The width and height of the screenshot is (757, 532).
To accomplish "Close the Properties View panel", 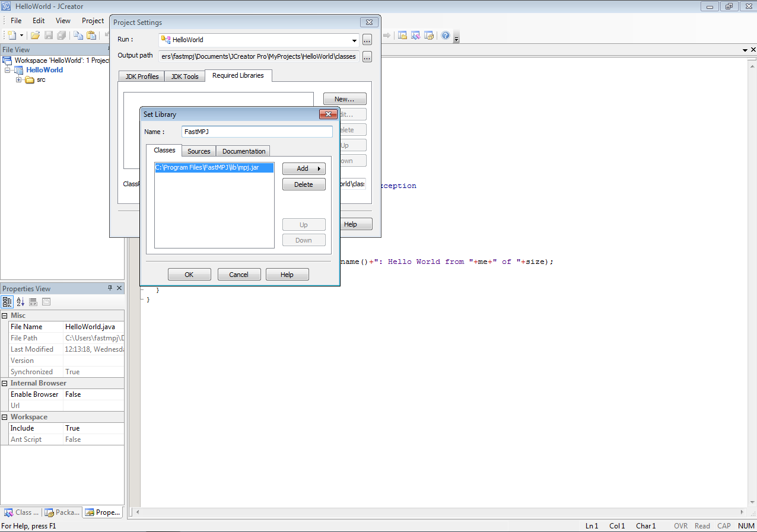I will coord(119,288).
